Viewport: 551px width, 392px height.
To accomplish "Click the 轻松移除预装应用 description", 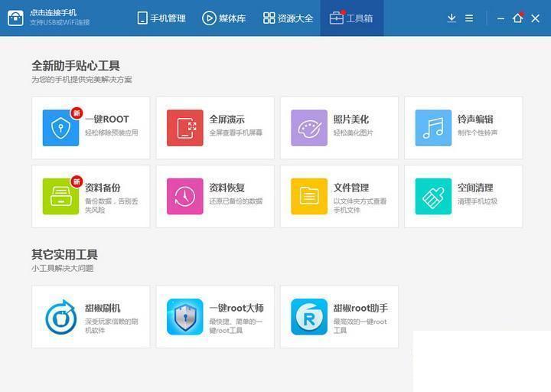I will click(x=112, y=132).
